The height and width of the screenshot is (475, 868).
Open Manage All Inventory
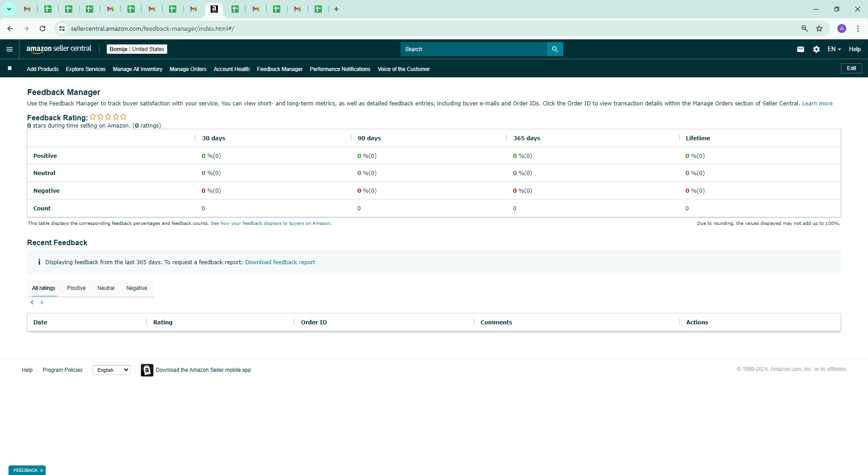pos(137,69)
